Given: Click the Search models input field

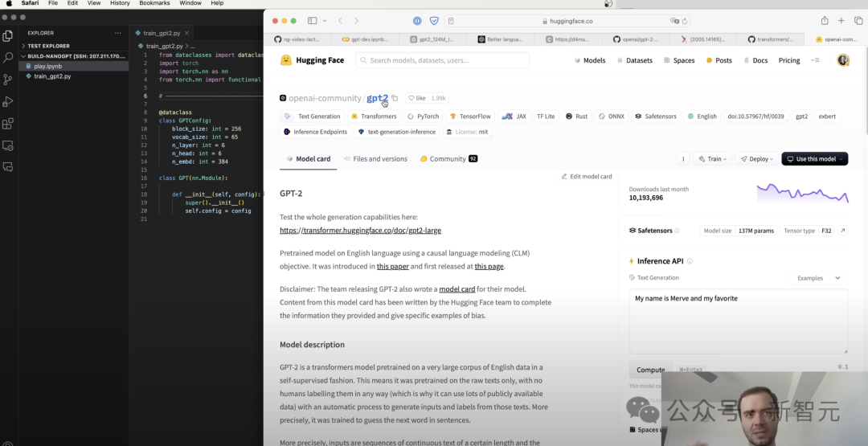Looking at the screenshot, I should (x=442, y=60).
